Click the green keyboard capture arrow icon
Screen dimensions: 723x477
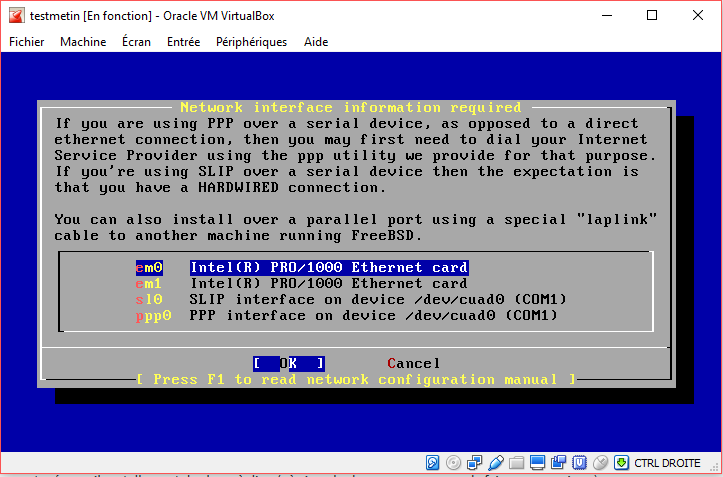621,462
